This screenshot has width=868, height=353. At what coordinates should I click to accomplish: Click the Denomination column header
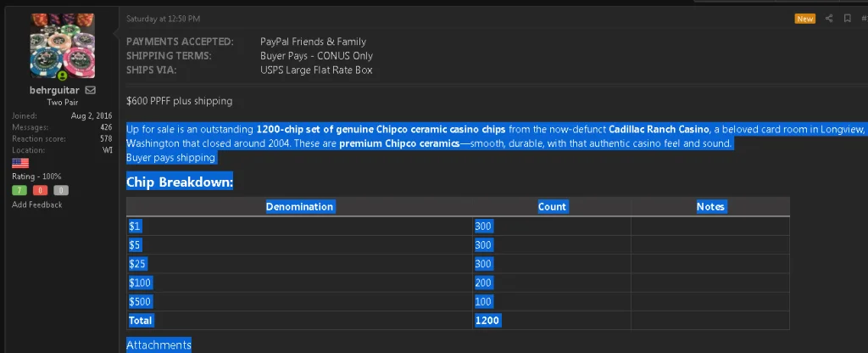tap(299, 207)
